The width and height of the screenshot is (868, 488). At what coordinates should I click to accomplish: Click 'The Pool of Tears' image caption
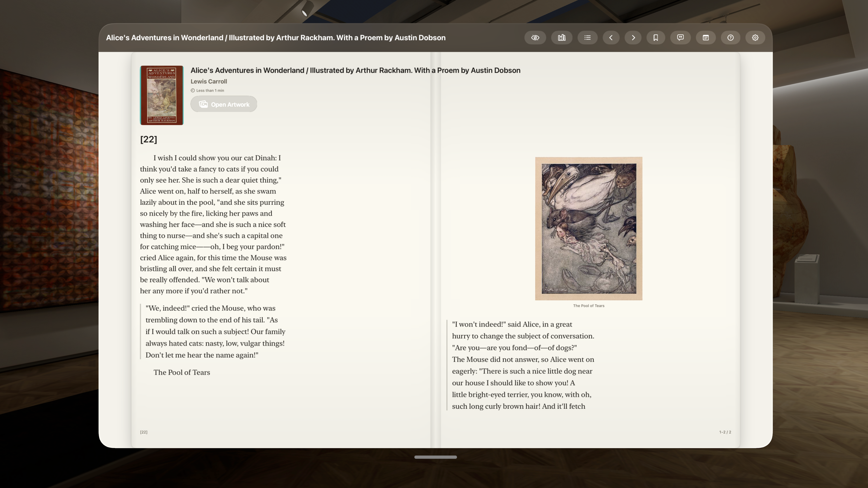[x=589, y=306]
